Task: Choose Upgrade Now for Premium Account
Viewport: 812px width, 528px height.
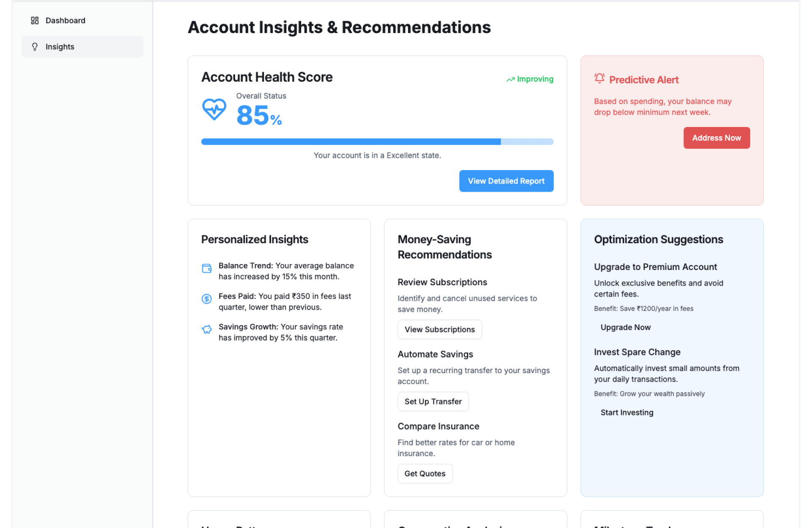Action: [x=625, y=327]
